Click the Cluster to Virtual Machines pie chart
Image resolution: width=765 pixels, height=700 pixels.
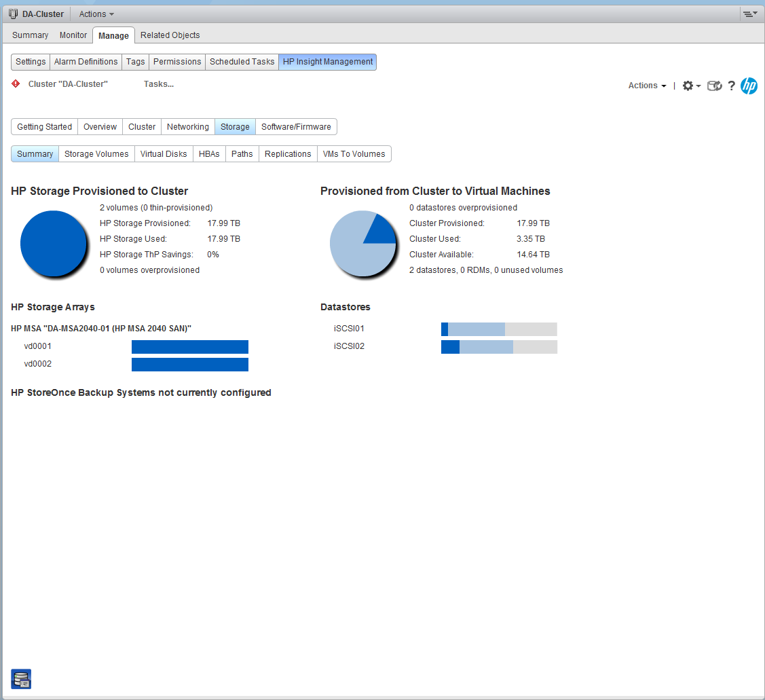click(x=363, y=244)
